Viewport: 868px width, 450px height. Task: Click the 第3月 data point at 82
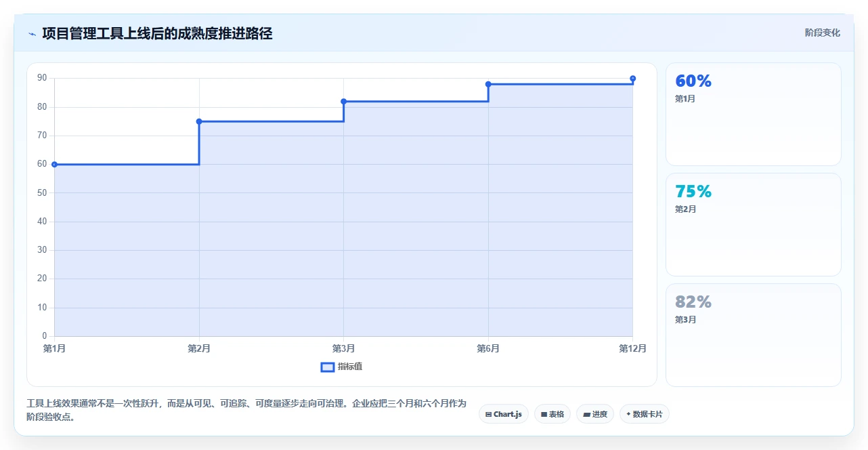coord(343,102)
